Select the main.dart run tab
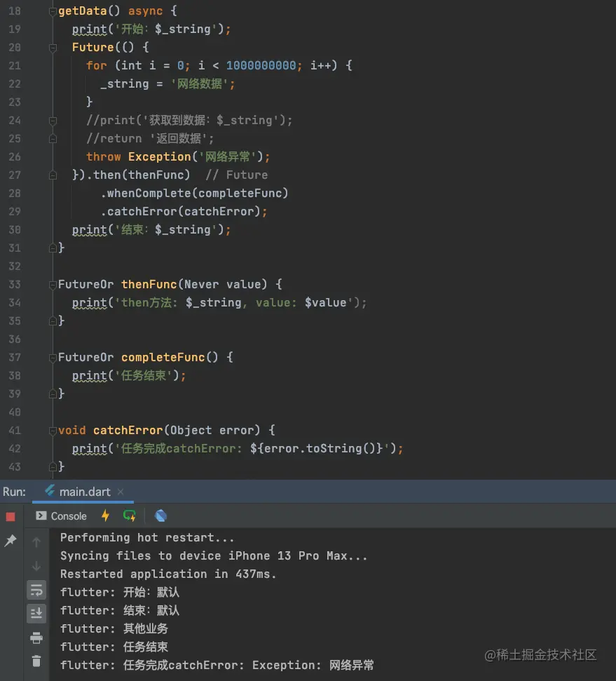 [x=77, y=492]
